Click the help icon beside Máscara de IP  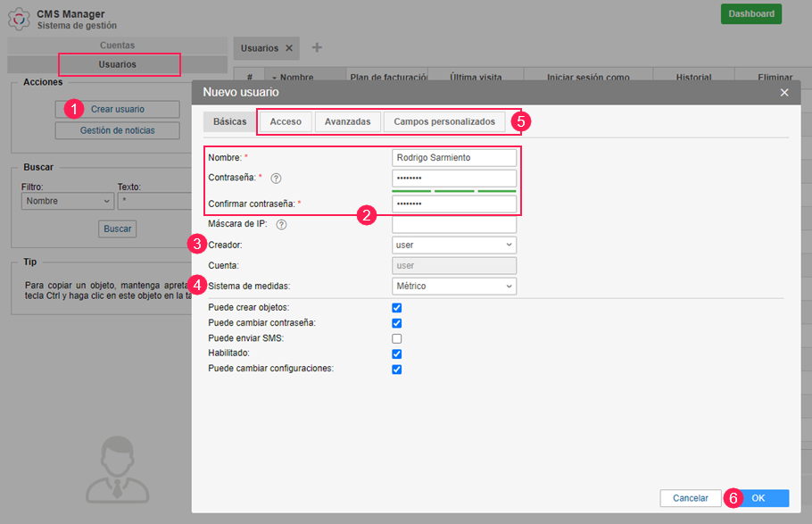[x=281, y=225]
